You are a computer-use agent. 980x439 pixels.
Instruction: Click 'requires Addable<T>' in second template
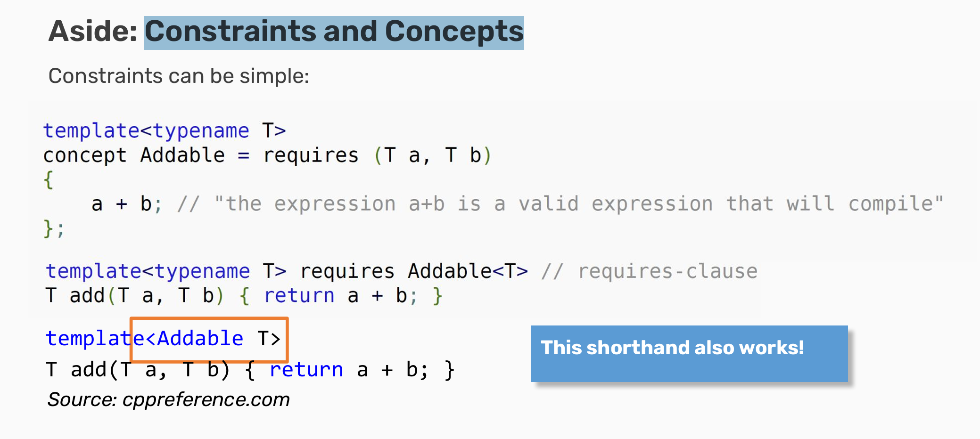(414, 271)
